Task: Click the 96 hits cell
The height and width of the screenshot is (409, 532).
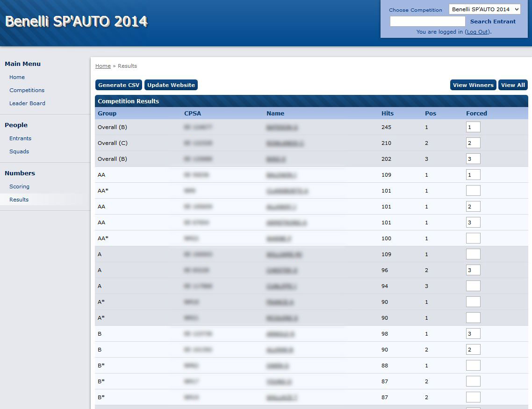Action: click(x=384, y=270)
